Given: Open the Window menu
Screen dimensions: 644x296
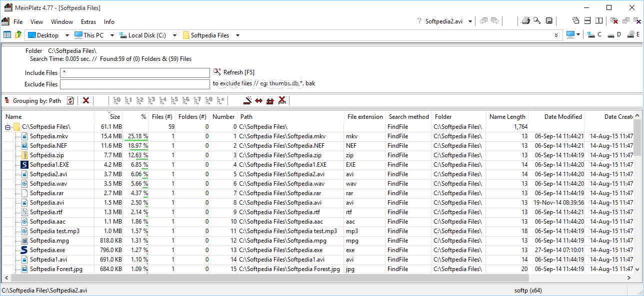Looking at the screenshot, I should click(x=62, y=21).
